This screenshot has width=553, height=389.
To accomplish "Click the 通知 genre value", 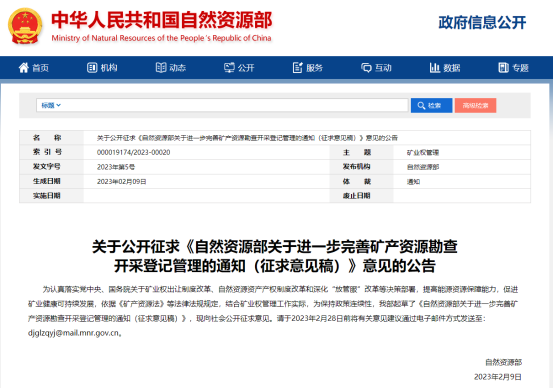I will [413, 182].
